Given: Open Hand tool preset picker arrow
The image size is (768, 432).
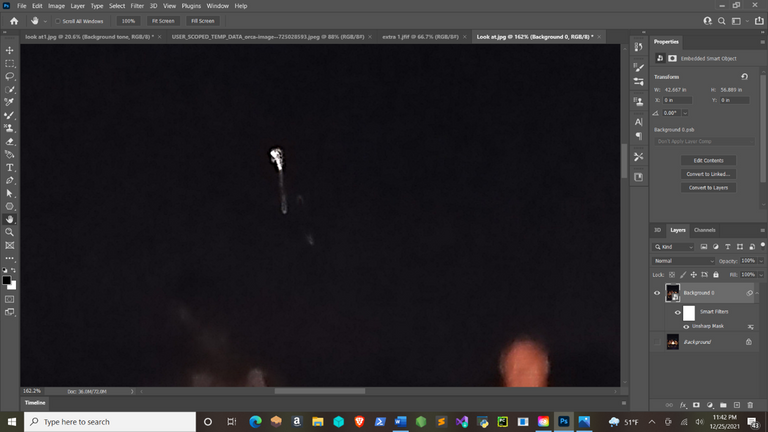Looking at the screenshot, I should (45, 21).
